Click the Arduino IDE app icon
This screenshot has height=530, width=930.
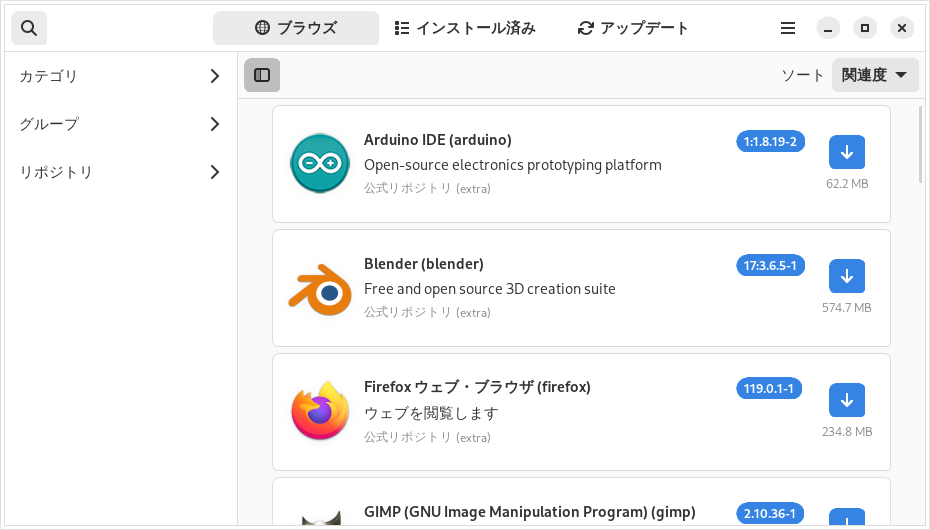tap(320, 163)
